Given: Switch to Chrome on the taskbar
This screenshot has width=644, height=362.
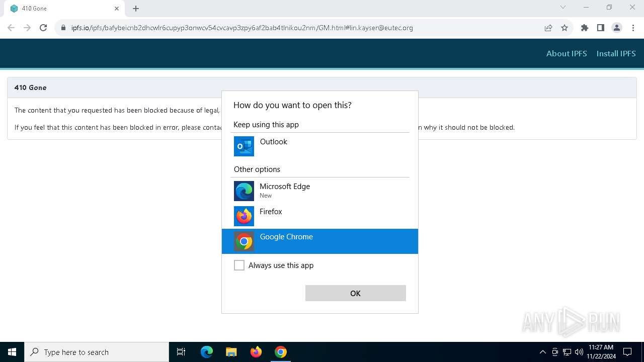Looking at the screenshot, I should 281,352.
